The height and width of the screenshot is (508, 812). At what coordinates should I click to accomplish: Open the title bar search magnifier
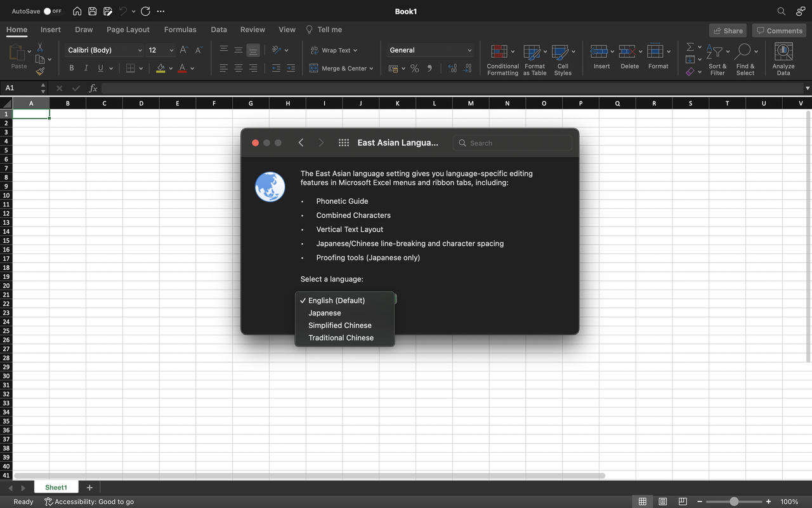point(782,11)
